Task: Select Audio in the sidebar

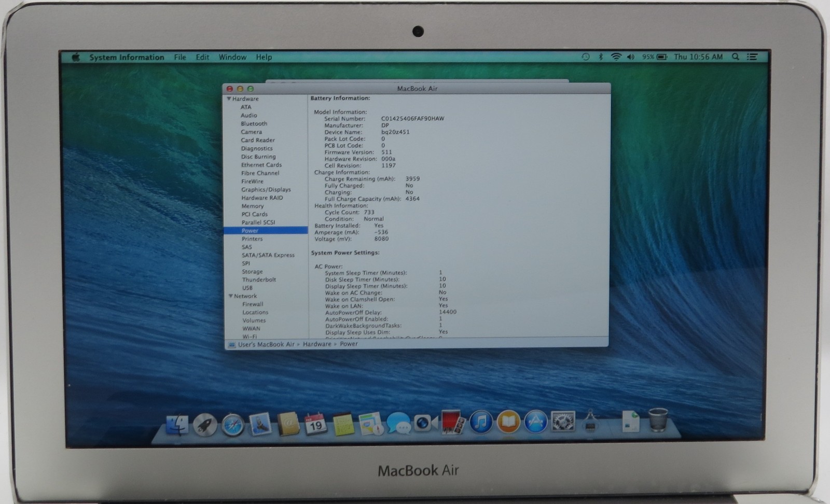Action: tap(248, 115)
